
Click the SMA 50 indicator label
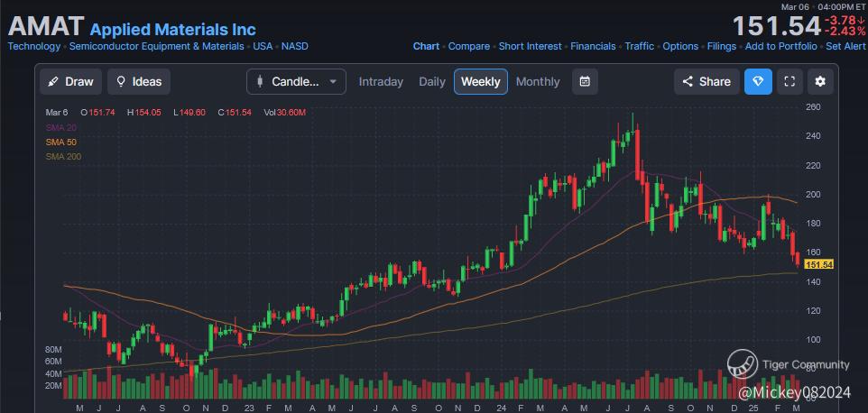(61, 142)
